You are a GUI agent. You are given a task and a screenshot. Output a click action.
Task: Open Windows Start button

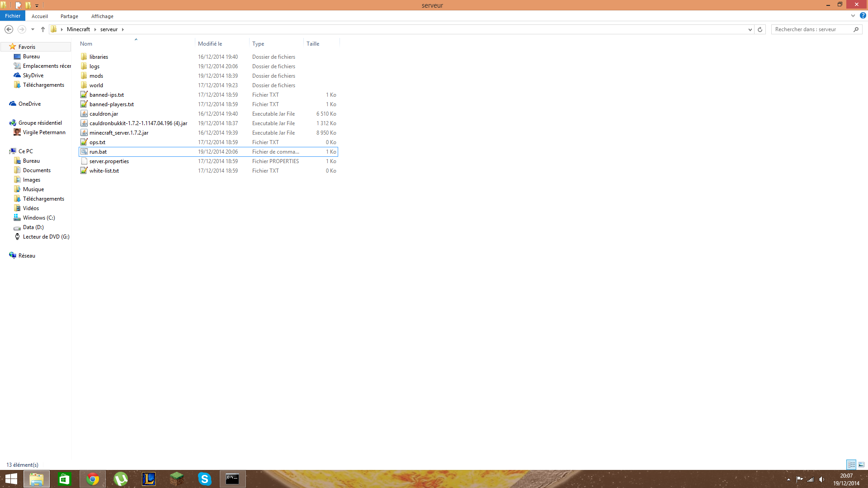[x=11, y=479]
